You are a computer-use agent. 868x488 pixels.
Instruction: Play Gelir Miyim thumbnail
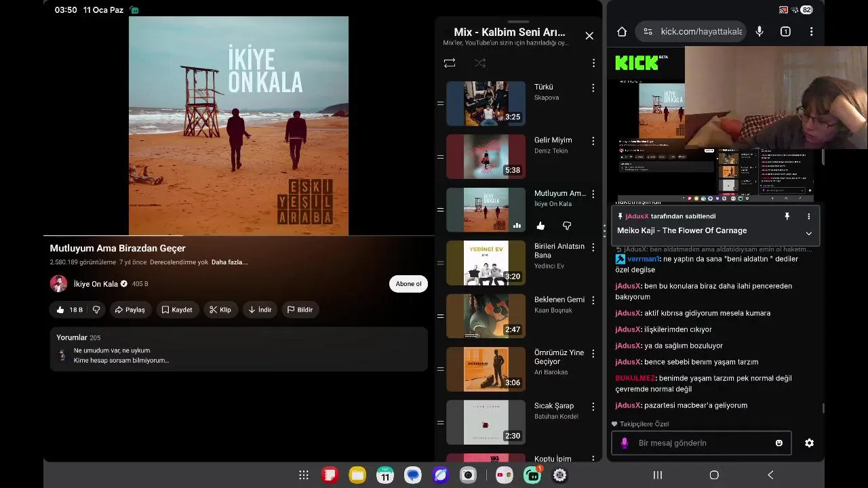[x=486, y=157]
